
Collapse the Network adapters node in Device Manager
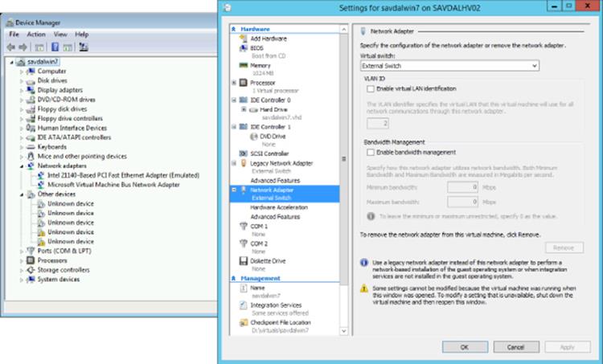[x=22, y=166]
